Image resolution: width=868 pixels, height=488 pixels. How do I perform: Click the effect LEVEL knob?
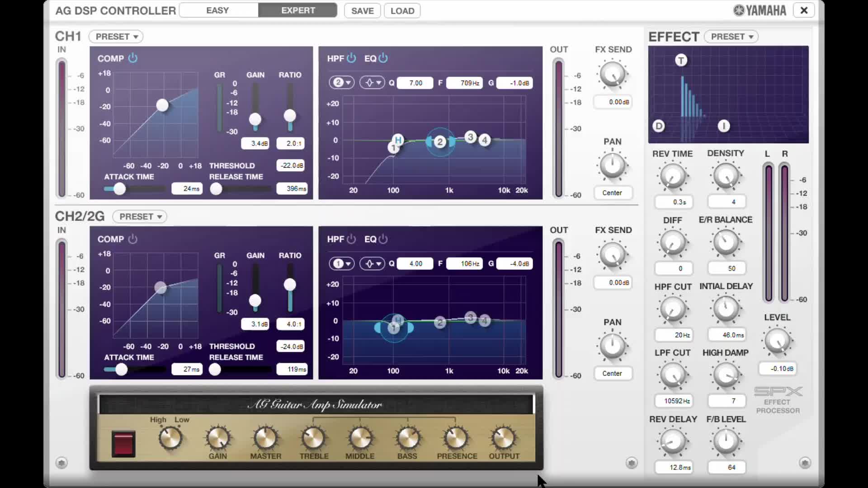point(777,341)
